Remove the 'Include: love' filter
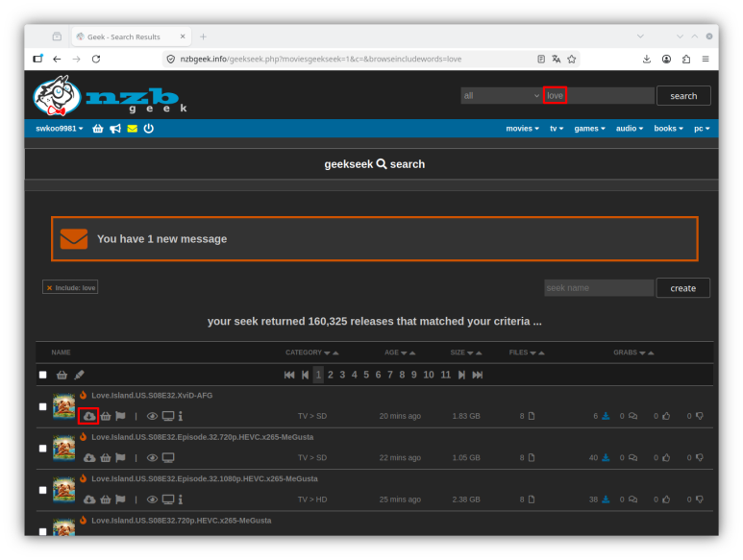Screen dimensions: 743x560 [x=49, y=288]
